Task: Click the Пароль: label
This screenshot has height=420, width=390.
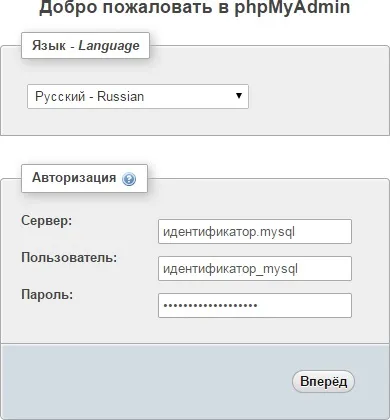Action: 47,295
